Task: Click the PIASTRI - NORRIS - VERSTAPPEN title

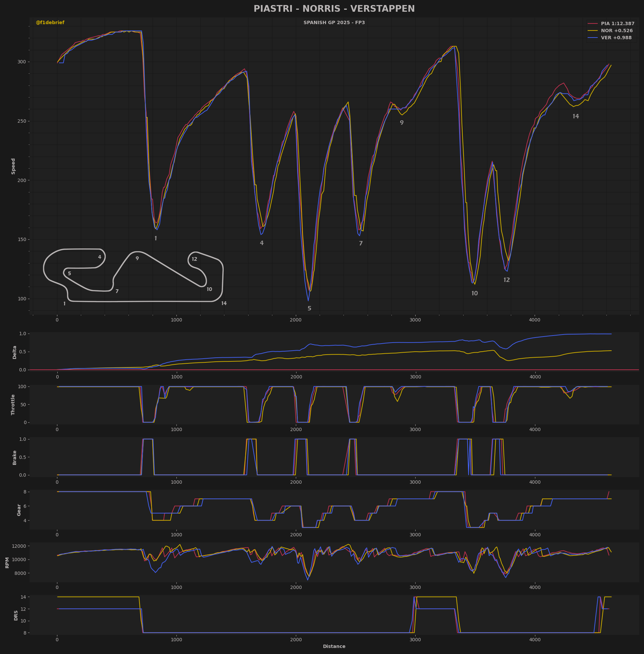Action: 334,9
